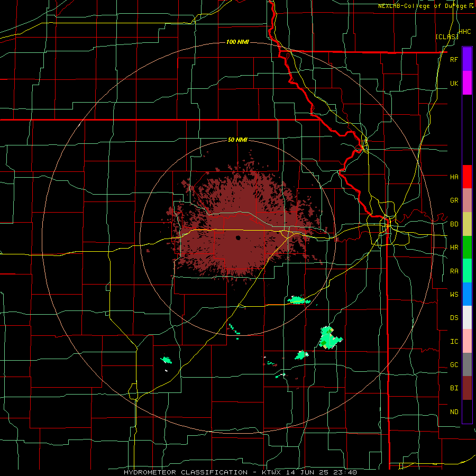Click the HR legend label
This screenshot has height=476, width=476.
[x=454, y=248]
